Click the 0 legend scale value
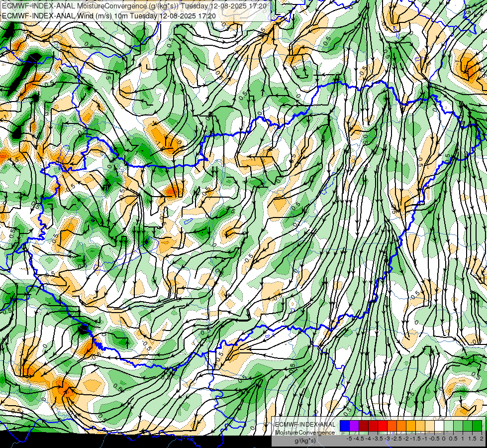The height and width of the screenshot is (448, 487). pyautogui.click(x=444, y=439)
